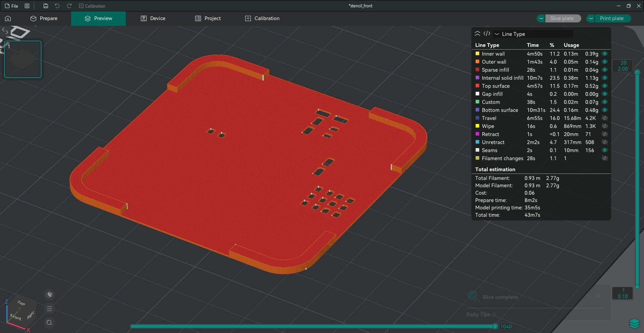The image size is (644, 333).
Task: Toggle visibility of Seams
Action: [605, 150]
